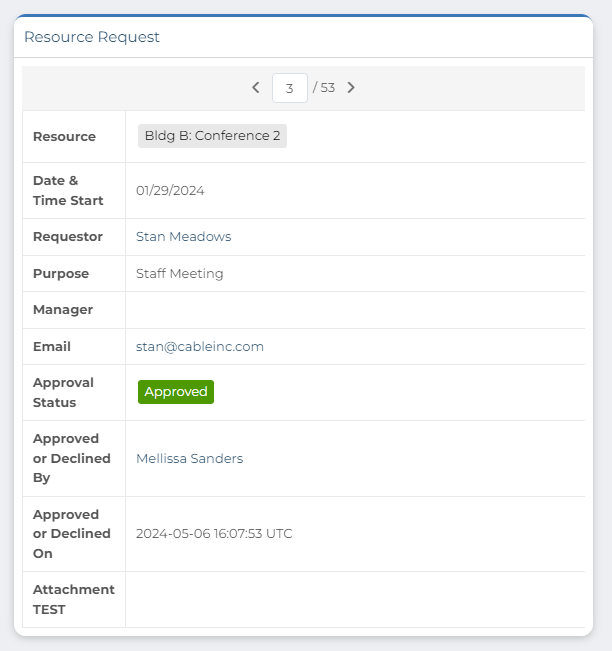Click the approval timestamp 2024-05-06 16:07:53 UTC

point(214,534)
